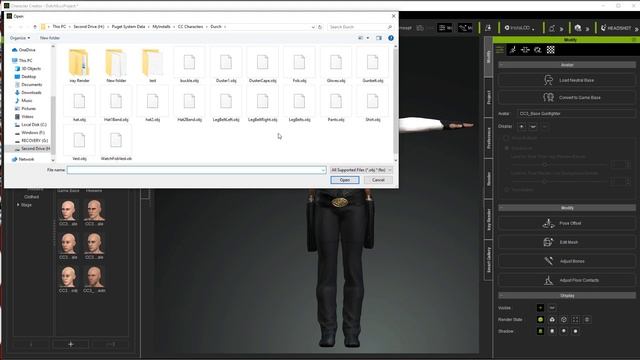Open the File name history dropdown arrow

[x=323, y=170]
